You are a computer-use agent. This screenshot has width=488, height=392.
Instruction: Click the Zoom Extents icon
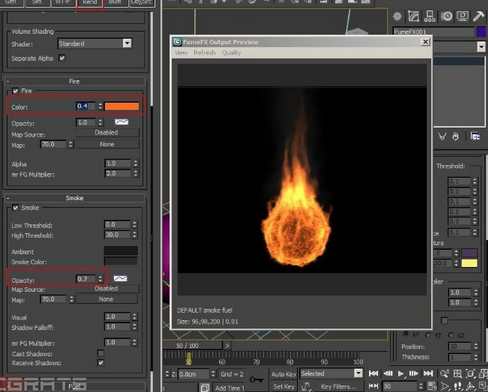click(x=470, y=374)
